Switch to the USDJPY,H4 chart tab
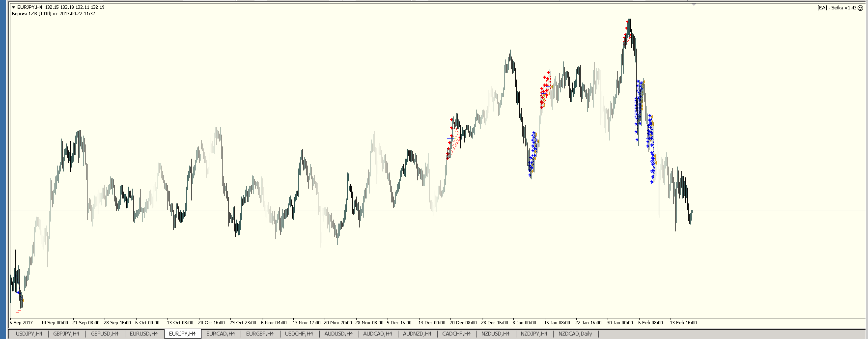The image size is (868, 339). pos(29,334)
